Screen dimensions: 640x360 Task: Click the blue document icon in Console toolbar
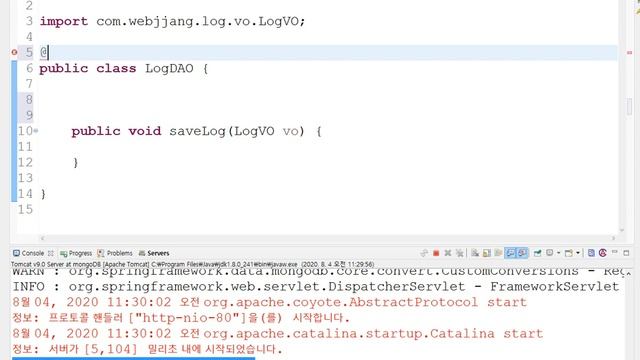591,253
